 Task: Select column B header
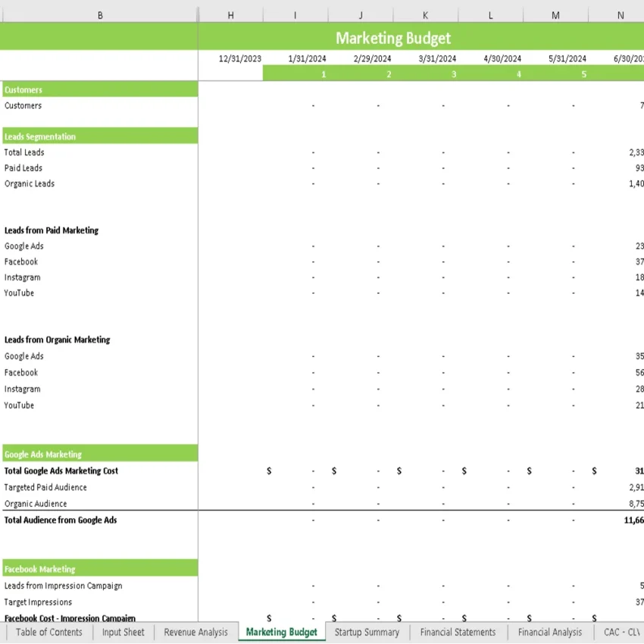(x=99, y=14)
